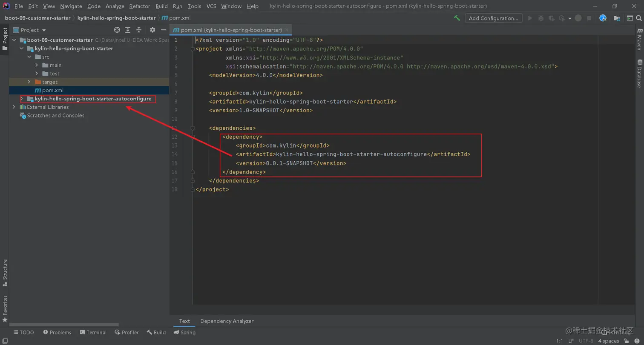Click the Select Opened File target icon
644x345 pixels.
click(117, 30)
